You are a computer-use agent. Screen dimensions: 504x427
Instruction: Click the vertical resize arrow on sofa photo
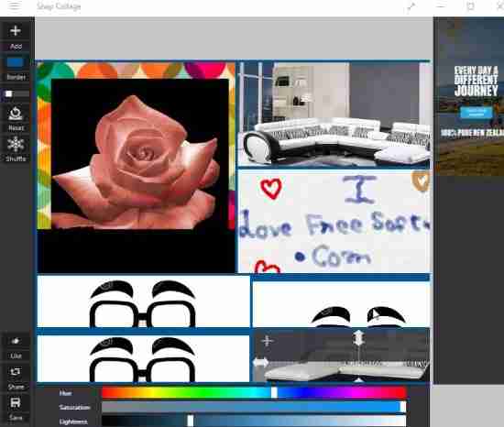pyautogui.click(x=358, y=338)
